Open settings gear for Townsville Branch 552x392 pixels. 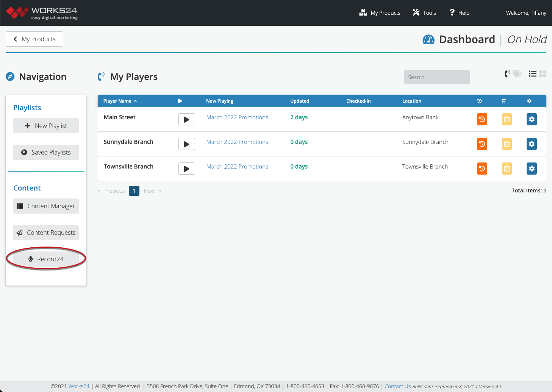click(532, 169)
